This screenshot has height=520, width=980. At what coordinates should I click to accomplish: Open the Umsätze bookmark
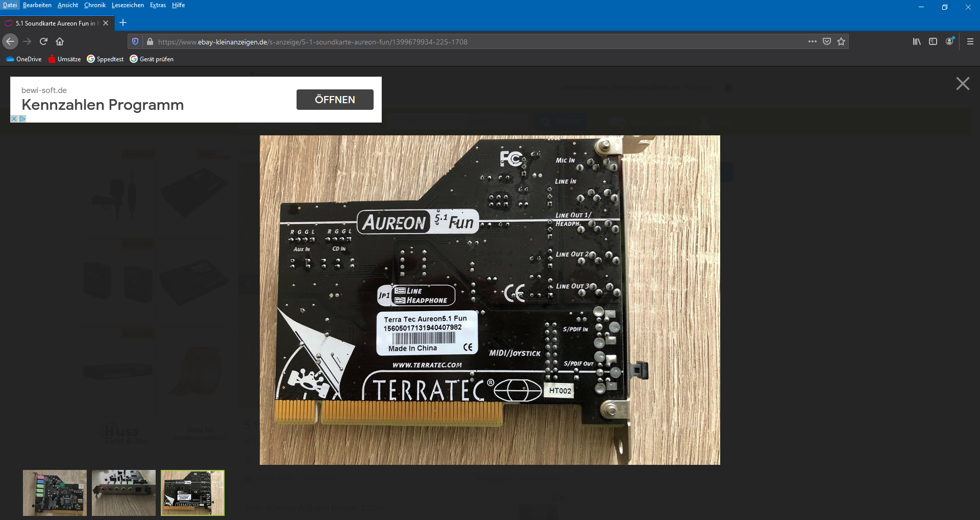64,59
